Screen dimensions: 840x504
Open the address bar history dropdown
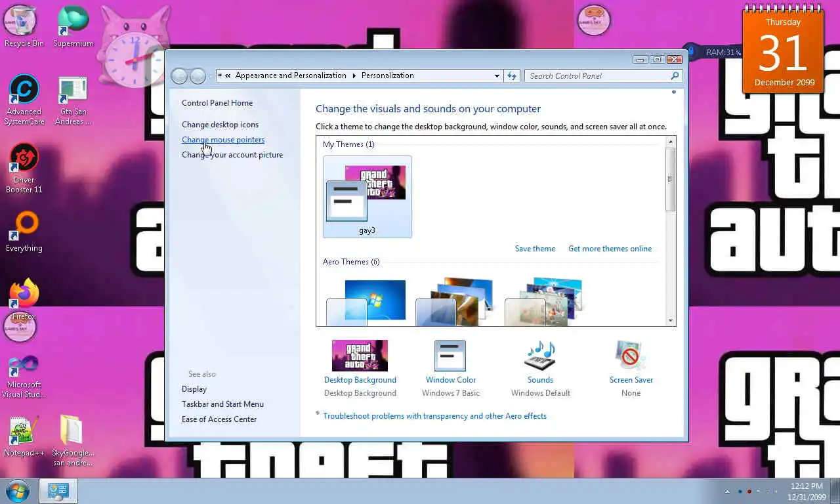497,76
